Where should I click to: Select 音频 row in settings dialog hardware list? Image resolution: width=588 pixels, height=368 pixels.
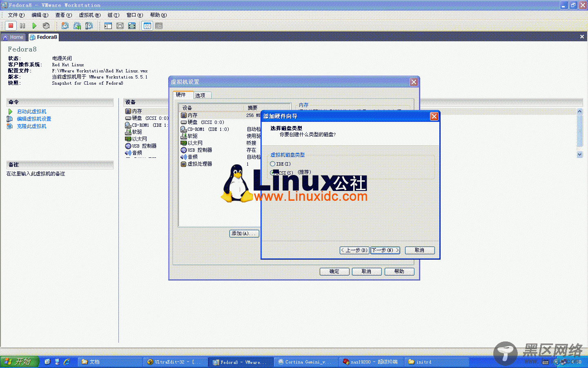pos(220,157)
